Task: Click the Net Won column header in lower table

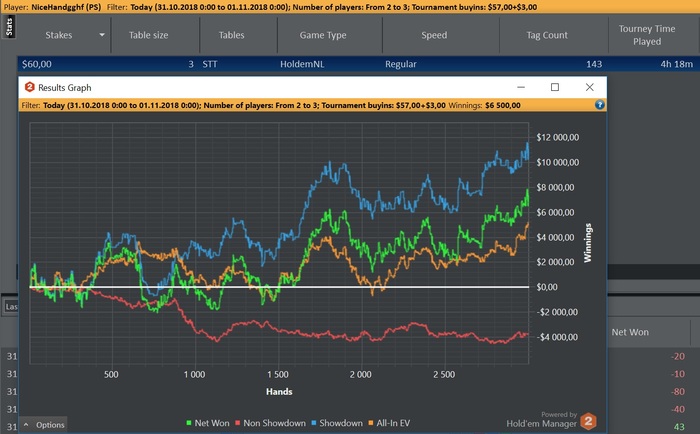Action: (630, 332)
